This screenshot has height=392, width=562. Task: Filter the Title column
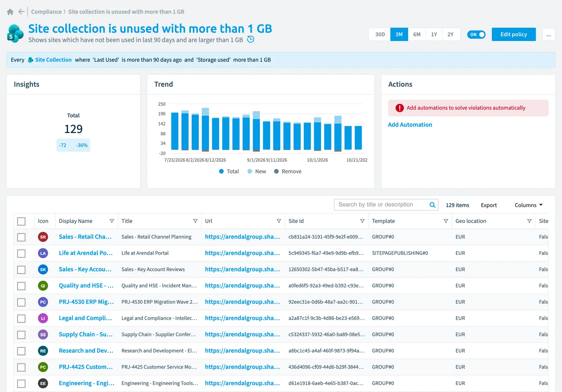(x=195, y=221)
